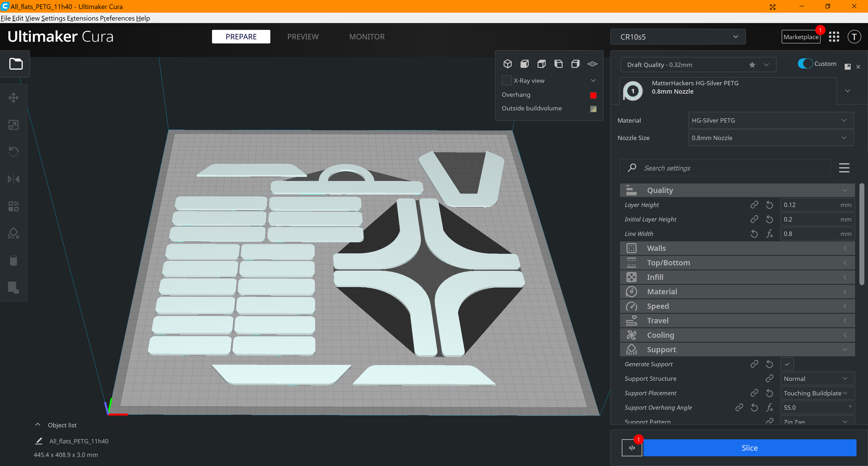The image size is (868, 466).
Task: Click the settings panel scrollbar
Action: (861, 234)
